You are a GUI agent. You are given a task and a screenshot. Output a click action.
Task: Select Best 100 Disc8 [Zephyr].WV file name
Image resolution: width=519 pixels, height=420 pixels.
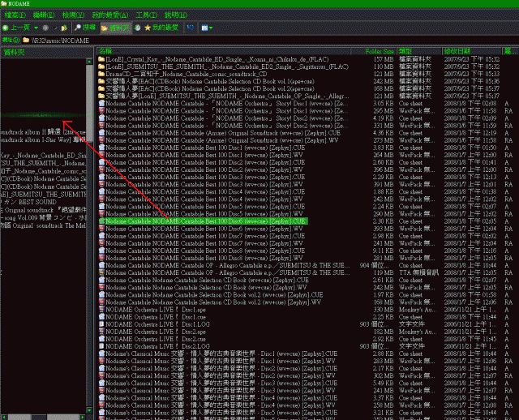click(x=204, y=258)
